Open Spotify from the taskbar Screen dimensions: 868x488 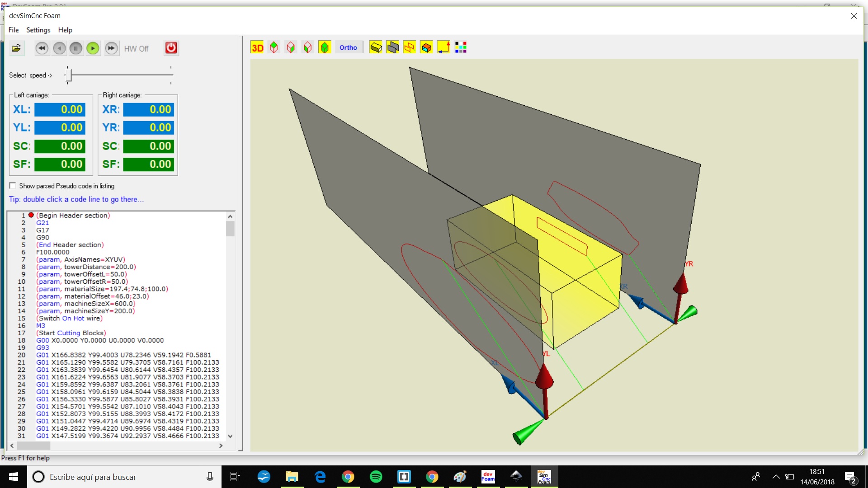[x=376, y=477]
